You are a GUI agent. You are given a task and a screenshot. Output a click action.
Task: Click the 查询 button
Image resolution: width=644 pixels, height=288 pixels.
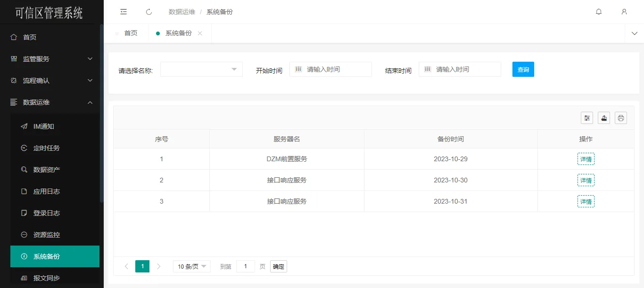click(x=523, y=69)
